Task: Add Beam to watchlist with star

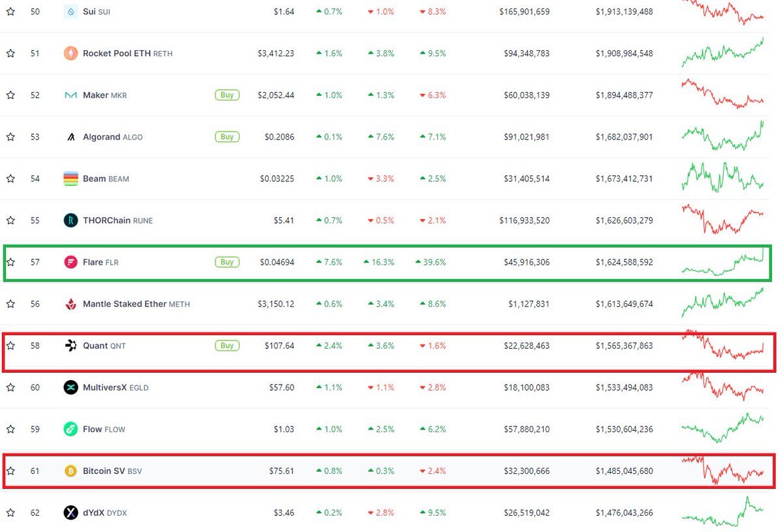Action: click(x=10, y=179)
